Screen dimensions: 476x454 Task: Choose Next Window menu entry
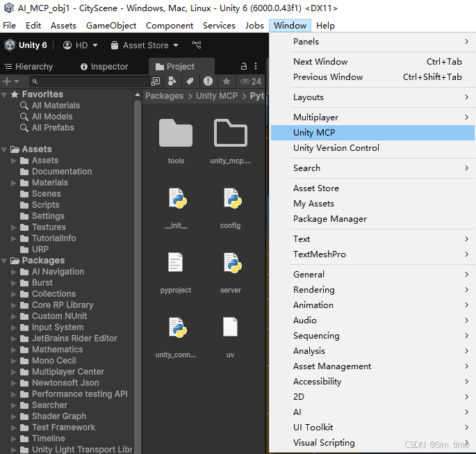click(x=372, y=62)
